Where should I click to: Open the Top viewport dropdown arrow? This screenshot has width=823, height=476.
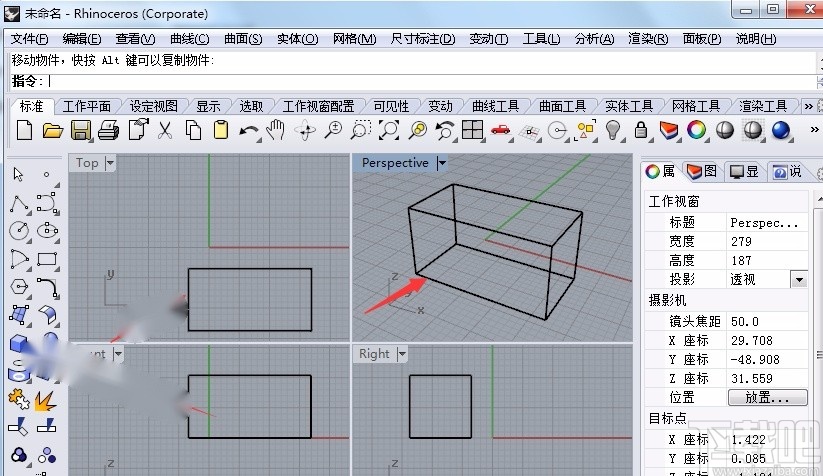pos(110,163)
